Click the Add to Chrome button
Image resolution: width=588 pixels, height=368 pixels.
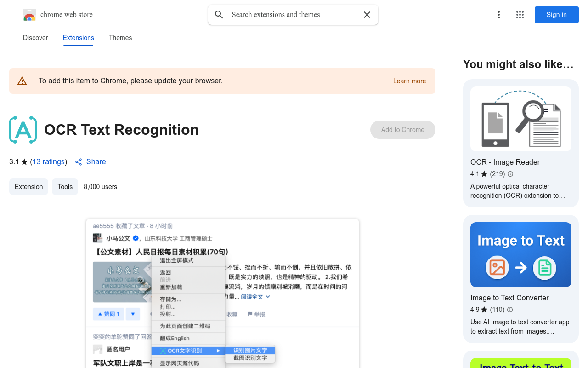coord(403,130)
